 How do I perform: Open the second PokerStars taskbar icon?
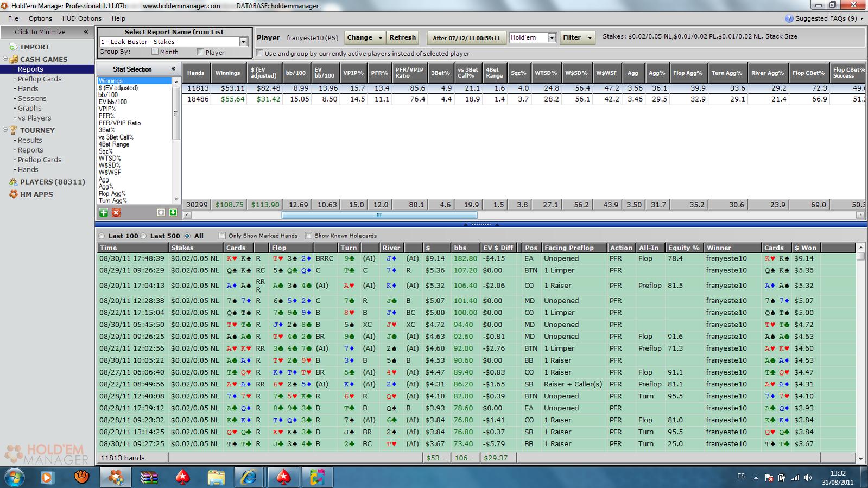coord(283,477)
